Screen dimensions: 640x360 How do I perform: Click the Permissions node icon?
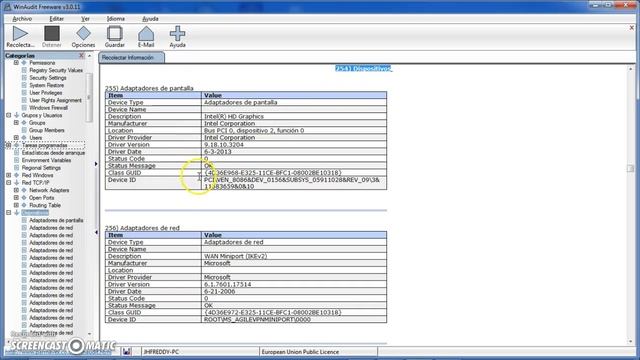tap(24, 63)
